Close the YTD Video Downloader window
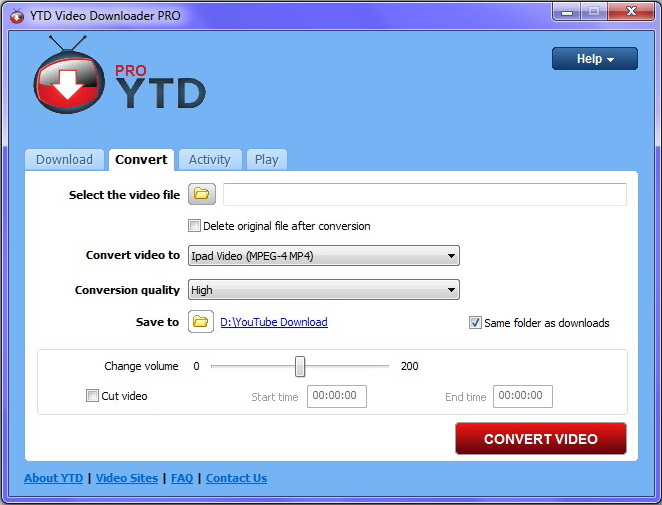This screenshot has height=505, width=662. coord(632,12)
